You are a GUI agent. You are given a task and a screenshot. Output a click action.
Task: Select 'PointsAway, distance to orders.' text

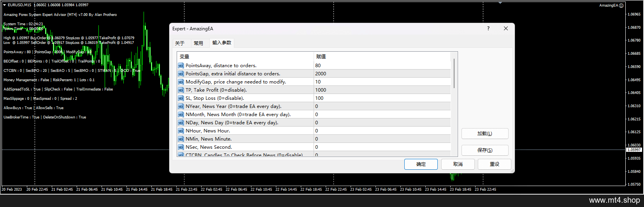[x=221, y=66]
